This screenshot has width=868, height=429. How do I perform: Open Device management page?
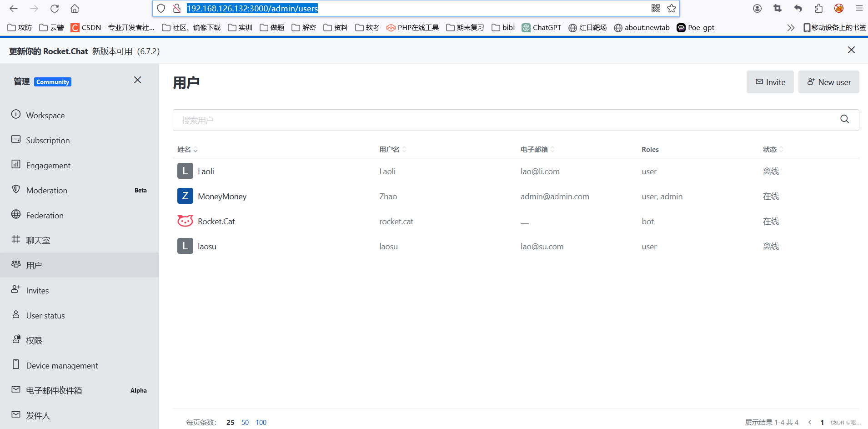coord(80,365)
